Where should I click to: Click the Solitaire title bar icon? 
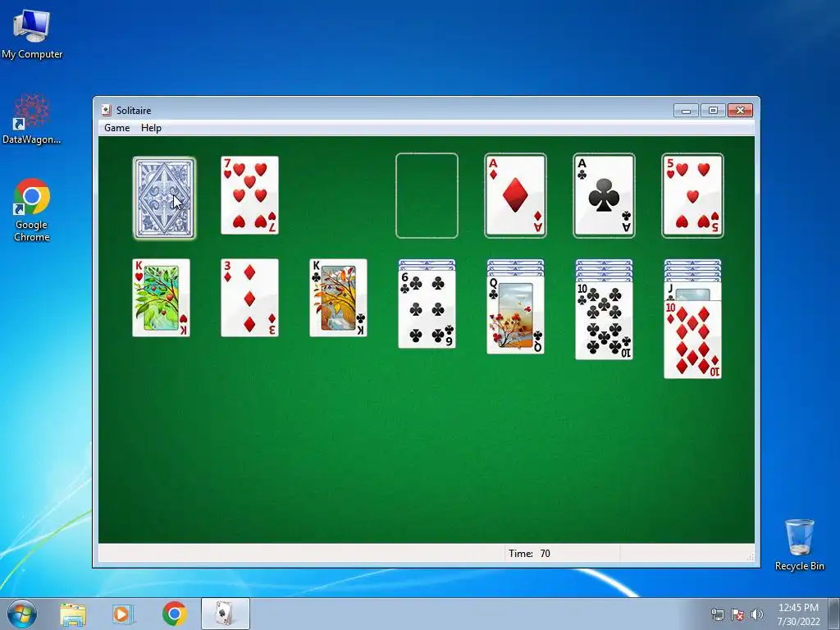click(107, 111)
